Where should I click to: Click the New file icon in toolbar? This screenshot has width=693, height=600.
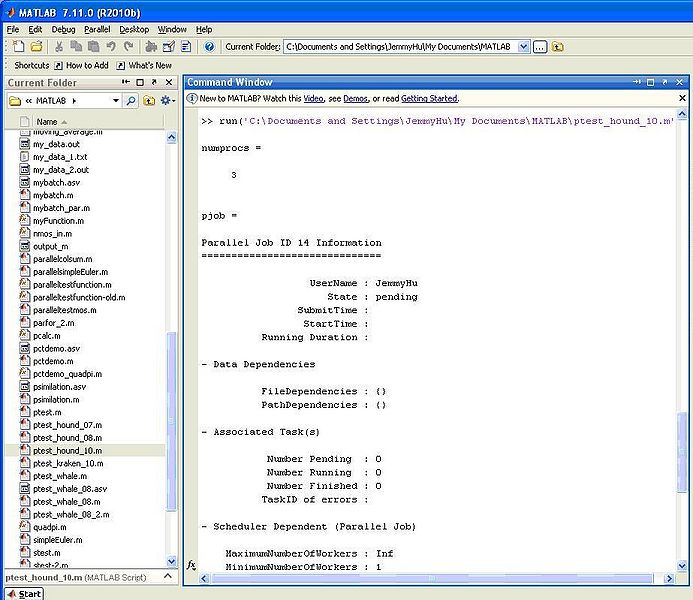17,46
